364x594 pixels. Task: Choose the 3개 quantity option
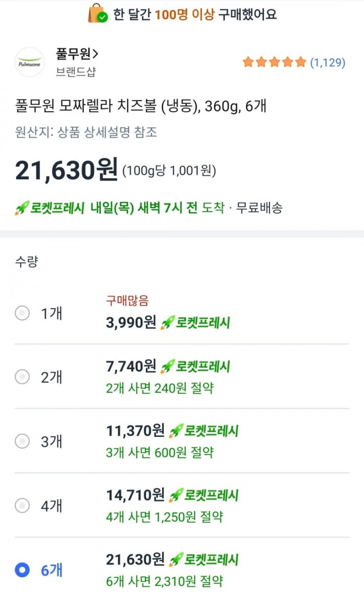(x=22, y=441)
